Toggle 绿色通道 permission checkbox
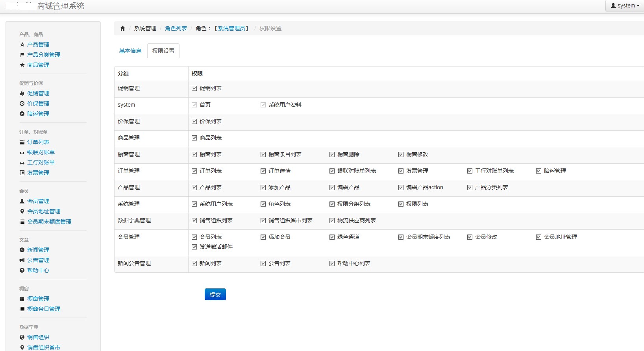This screenshot has height=351, width=644. tap(332, 237)
